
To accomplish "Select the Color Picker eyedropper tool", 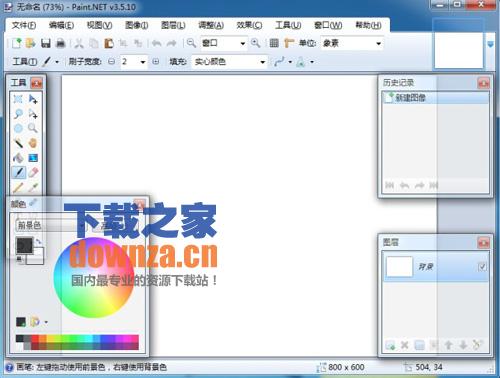I will click(33, 187).
